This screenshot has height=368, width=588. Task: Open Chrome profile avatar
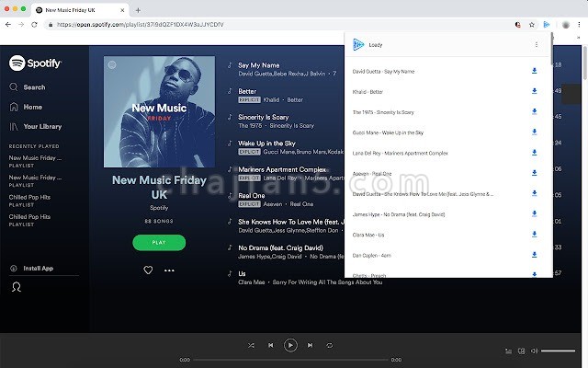coord(566,25)
